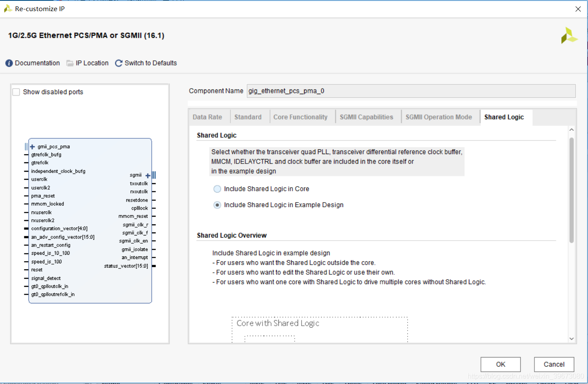
Task: Click the sgmii_clk_en output port
Action: 134,241
